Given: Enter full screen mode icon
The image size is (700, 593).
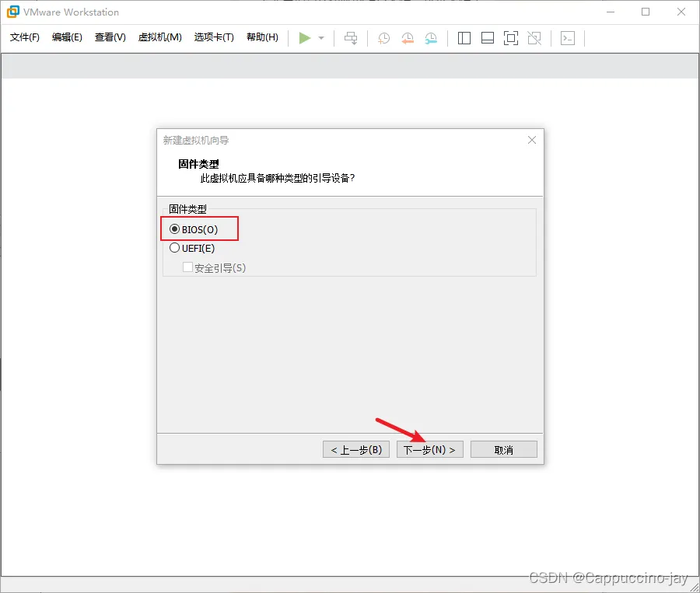Looking at the screenshot, I should click(511, 38).
